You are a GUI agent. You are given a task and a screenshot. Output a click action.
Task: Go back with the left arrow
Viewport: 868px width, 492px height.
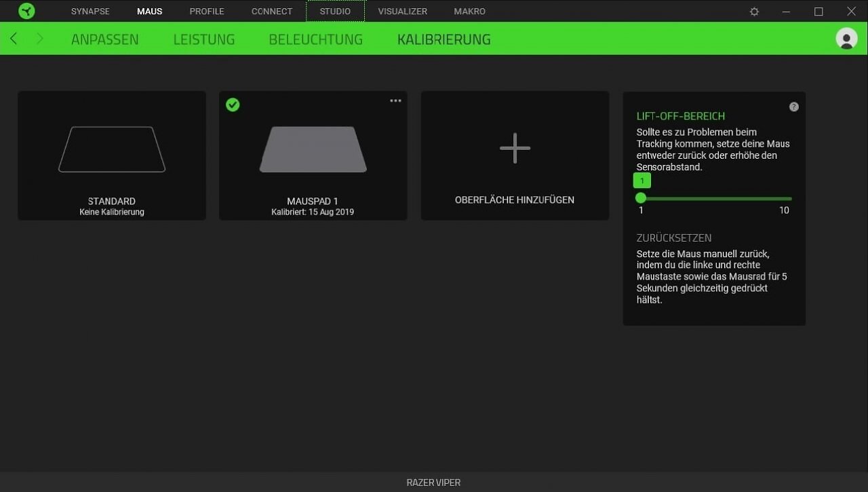tap(14, 38)
